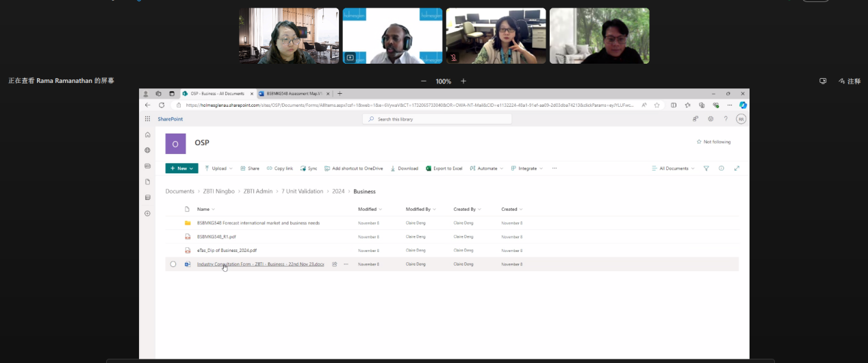Open the globe icon in left rail
Viewport: 868px width, 363px height.
point(147,150)
